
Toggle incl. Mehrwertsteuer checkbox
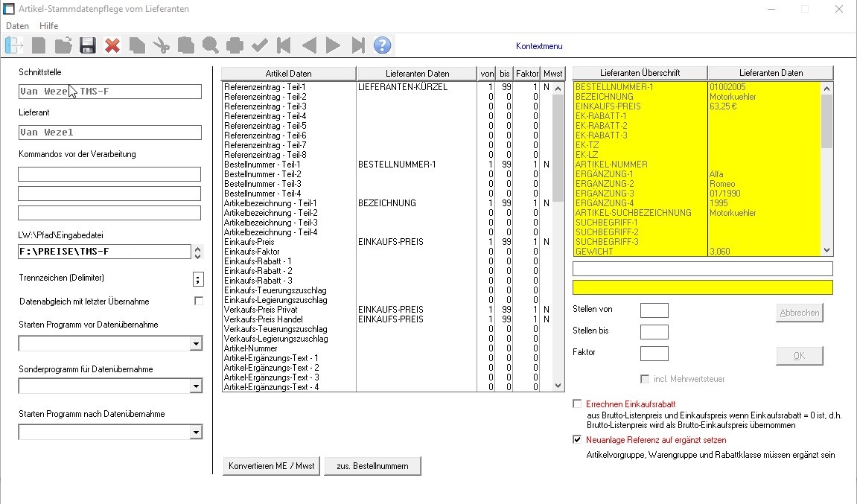click(645, 379)
